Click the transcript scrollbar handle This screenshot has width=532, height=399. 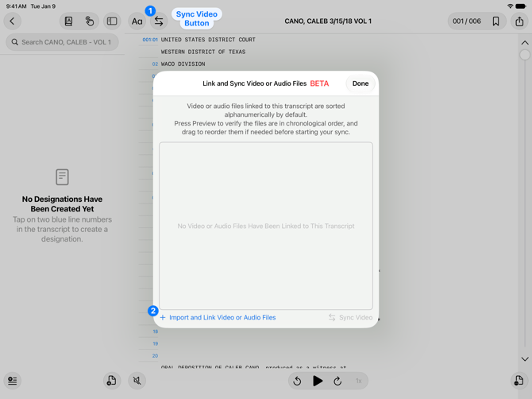pyautogui.click(x=525, y=55)
